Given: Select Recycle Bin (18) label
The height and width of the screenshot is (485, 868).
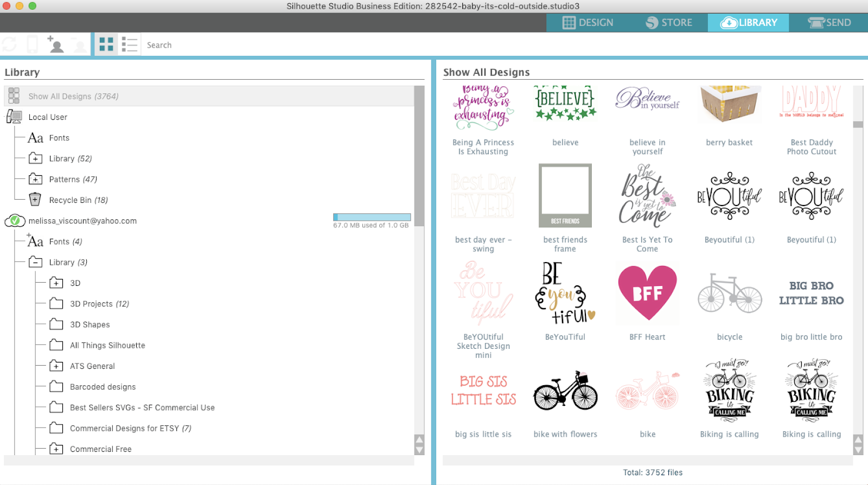Looking at the screenshot, I should (x=78, y=200).
